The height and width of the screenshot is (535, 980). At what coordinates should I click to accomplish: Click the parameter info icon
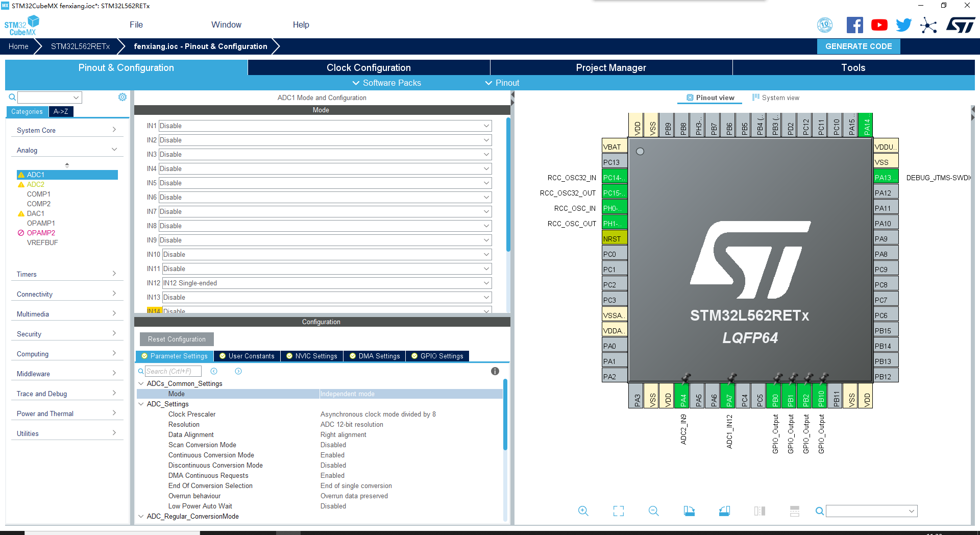[495, 371]
